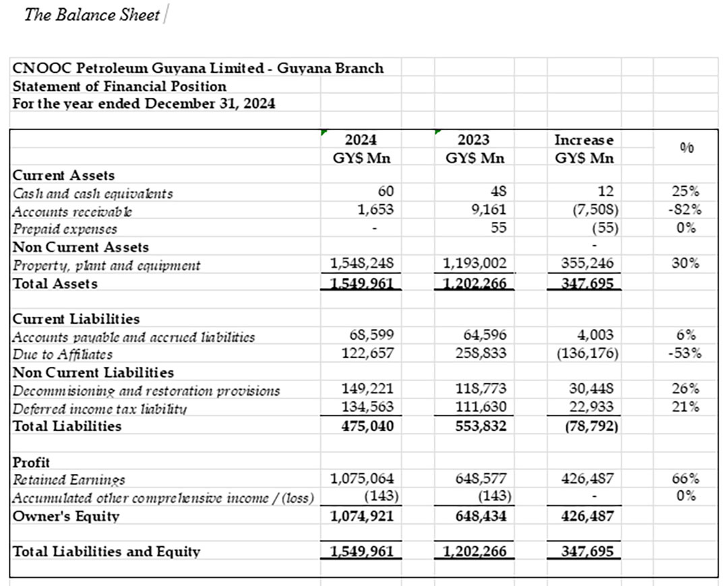Select the 'Current Liabilities' section label
The height and width of the screenshot is (586, 728).
(75, 319)
